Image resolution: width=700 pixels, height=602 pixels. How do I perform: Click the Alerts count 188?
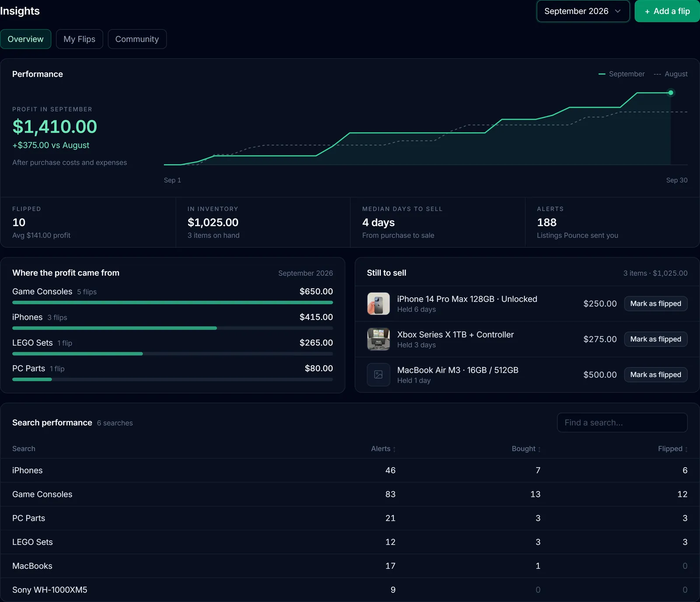547,223
